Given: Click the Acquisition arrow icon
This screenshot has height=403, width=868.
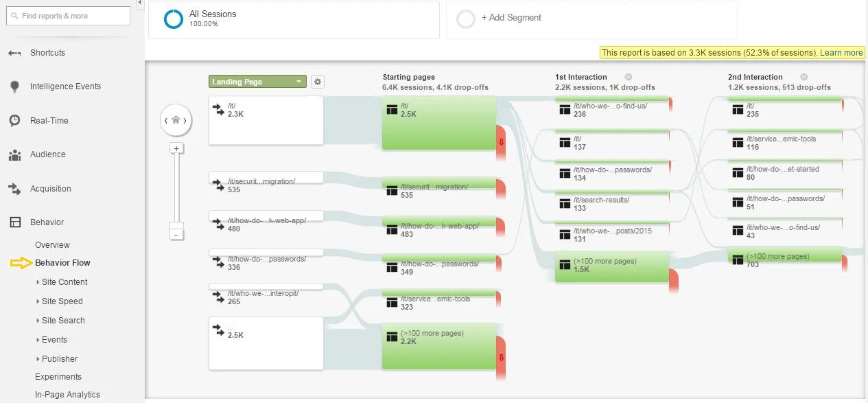Looking at the screenshot, I should (14, 189).
